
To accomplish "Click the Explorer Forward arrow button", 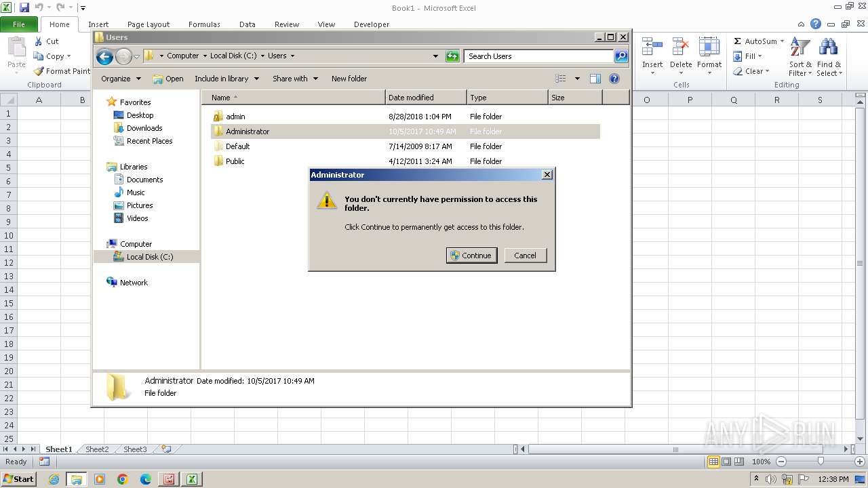I will (x=123, y=56).
